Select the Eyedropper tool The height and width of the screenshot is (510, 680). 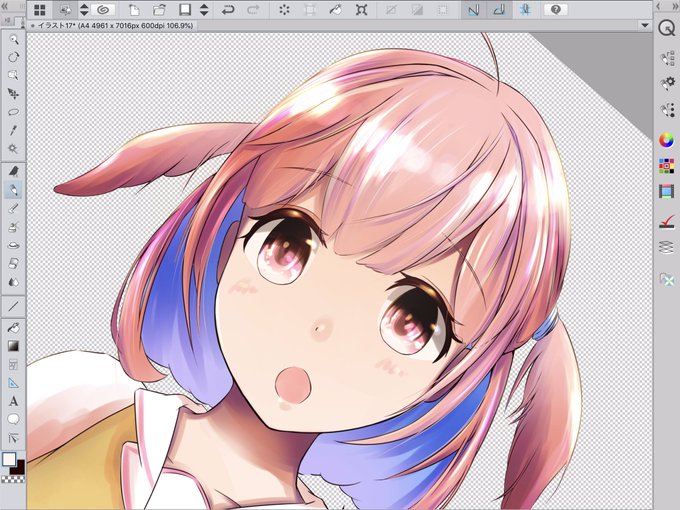coord(13,130)
